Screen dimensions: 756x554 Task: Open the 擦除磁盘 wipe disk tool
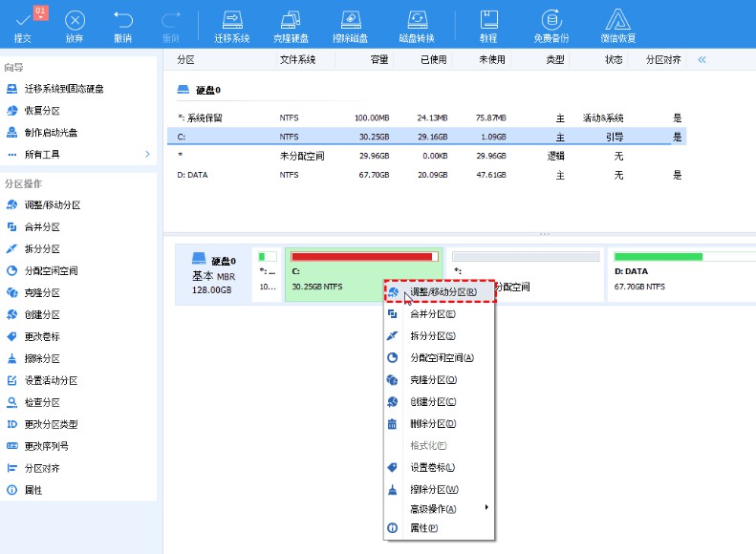(351, 20)
